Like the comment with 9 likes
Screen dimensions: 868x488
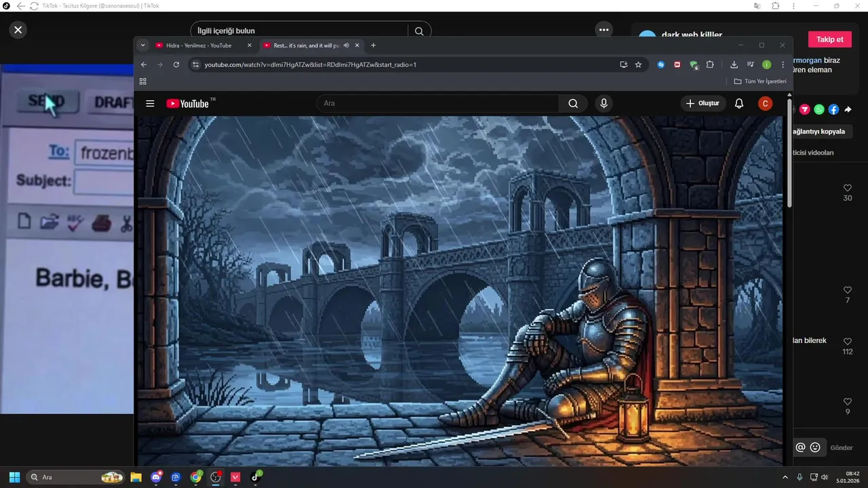click(848, 401)
